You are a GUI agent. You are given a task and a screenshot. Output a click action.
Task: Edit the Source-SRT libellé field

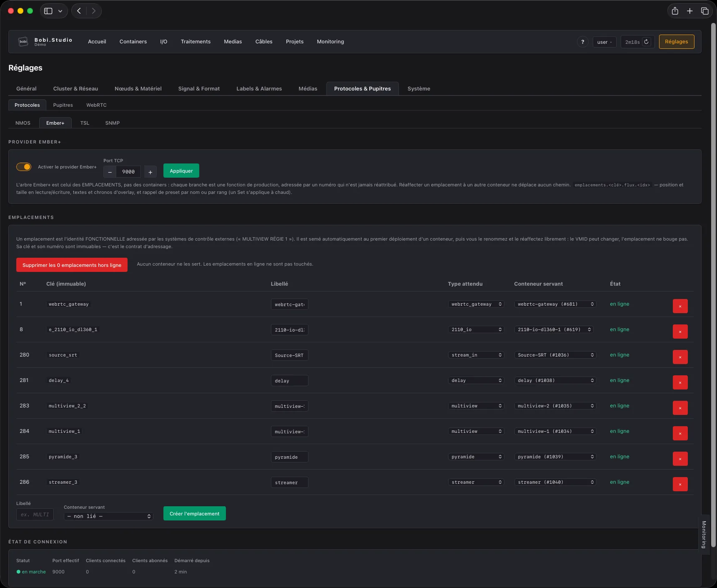point(289,355)
